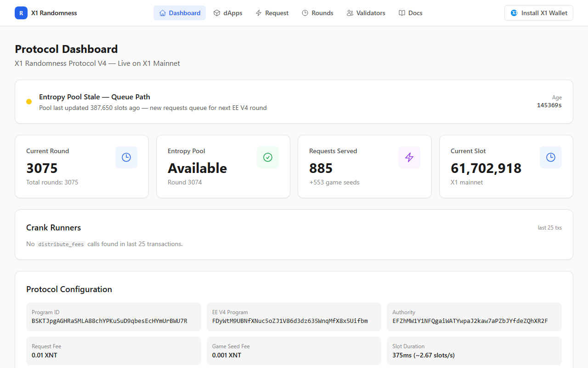Click the last 25 txs label
588x368 pixels.
point(550,228)
